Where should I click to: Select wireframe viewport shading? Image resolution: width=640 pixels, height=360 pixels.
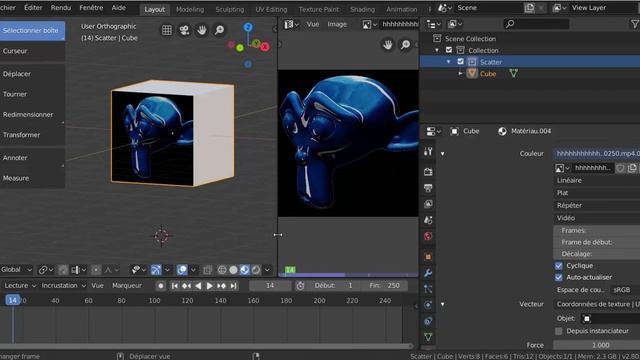click(222, 270)
